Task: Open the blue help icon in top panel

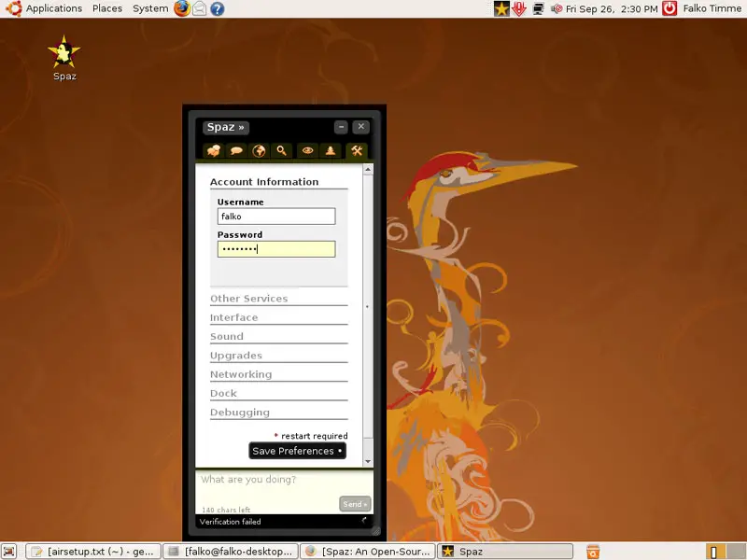Action: 218,8
